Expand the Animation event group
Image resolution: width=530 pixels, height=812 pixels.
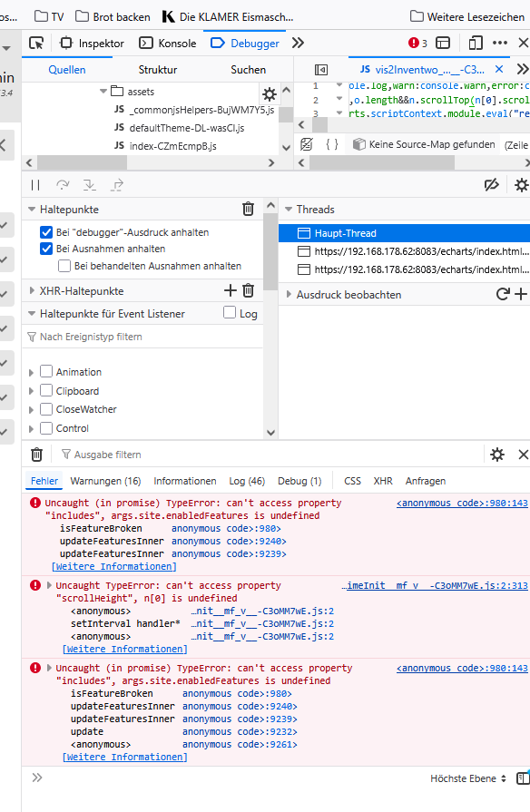[x=31, y=373]
